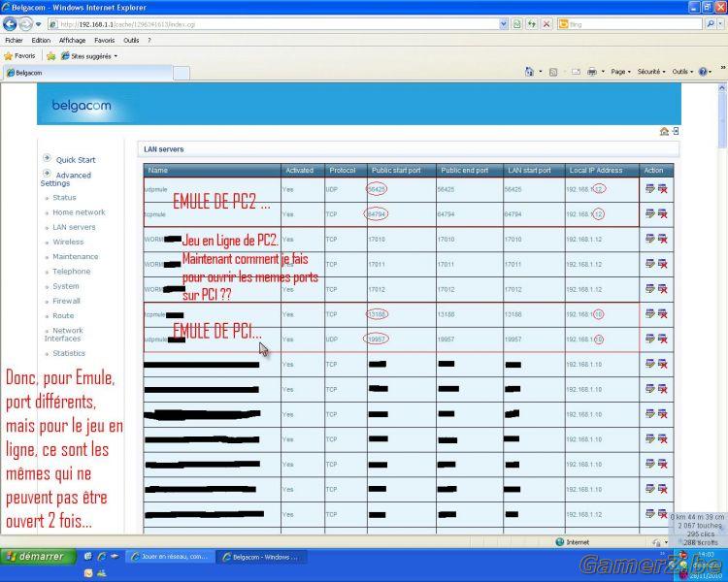Click the edit icon in the udpmule 19957 row
The height and width of the screenshot is (582, 728).
tap(649, 339)
